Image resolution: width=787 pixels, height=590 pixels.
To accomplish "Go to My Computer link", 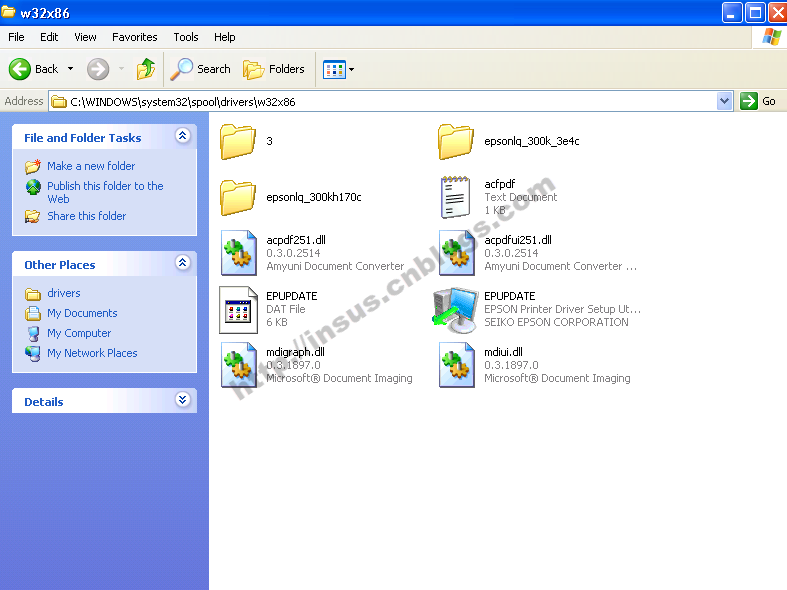I will coord(79,333).
